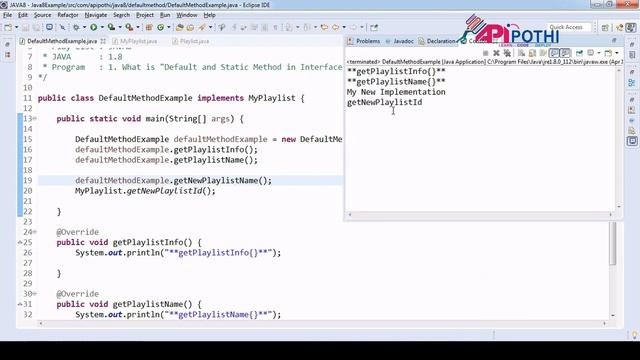Click the New Java Class icon
This screenshot has height=360, width=640.
pyautogui.click(x=160, y=27)
